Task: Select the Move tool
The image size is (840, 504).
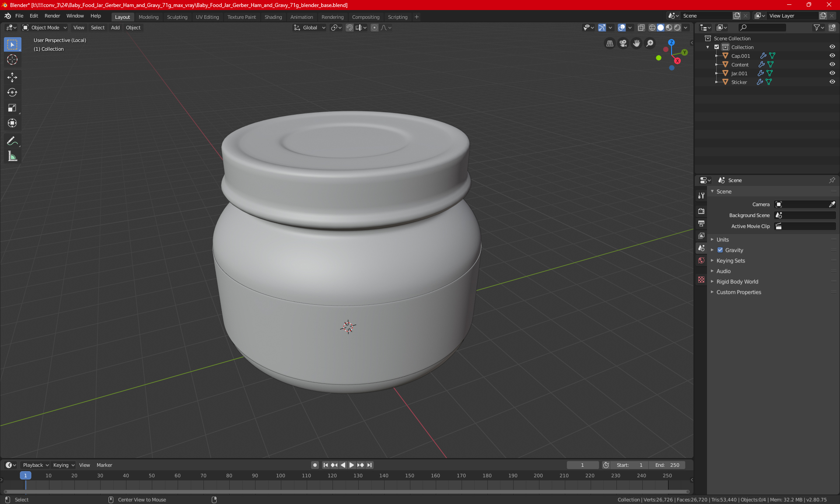Action: pos(12,77)
